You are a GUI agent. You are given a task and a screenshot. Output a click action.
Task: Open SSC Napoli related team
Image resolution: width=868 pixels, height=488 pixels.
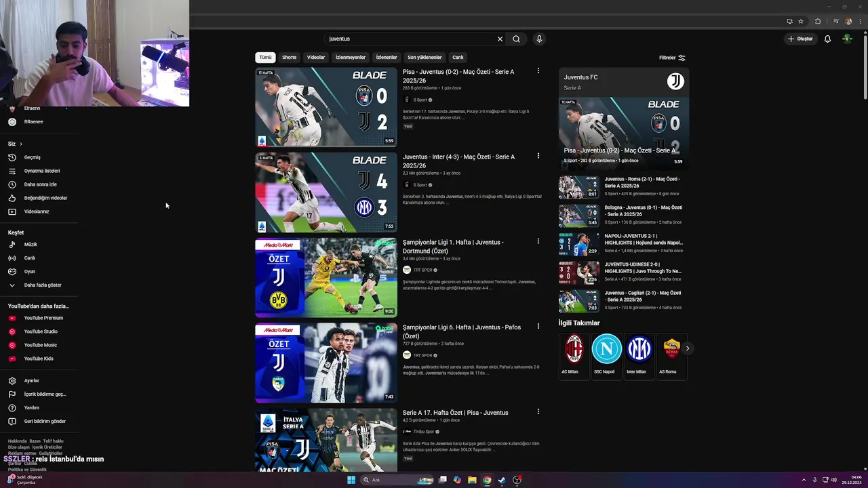point(606,355)
